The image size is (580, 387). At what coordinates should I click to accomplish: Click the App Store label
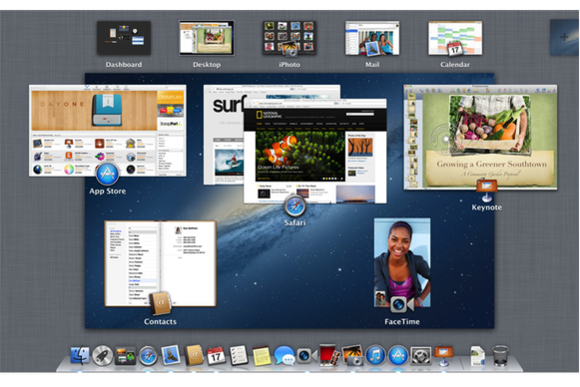pyautogui.click(x=107, y=191)
